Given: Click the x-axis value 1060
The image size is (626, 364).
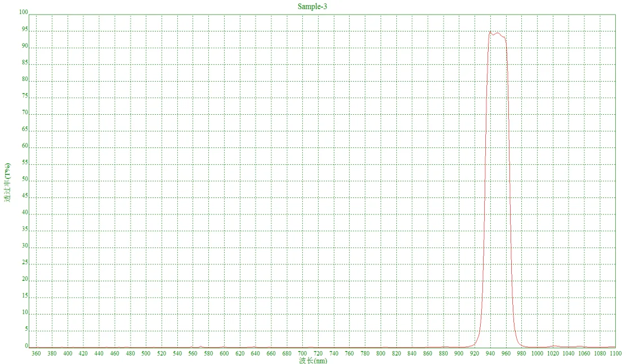Looking at the screenshot, I should coord(584,353).
